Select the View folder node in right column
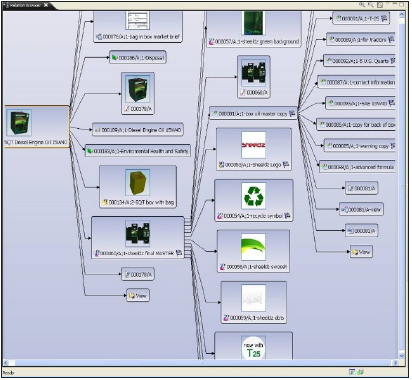This screenshot has height=380, width=412. pos(361,252)
